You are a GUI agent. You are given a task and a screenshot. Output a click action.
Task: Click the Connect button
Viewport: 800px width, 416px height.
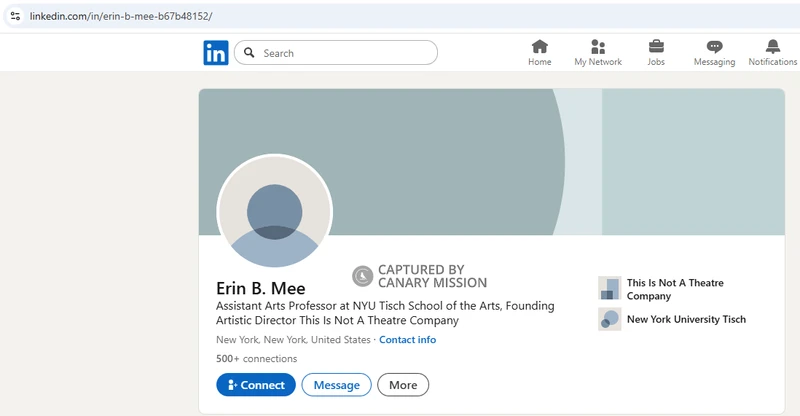pos(256,385)
